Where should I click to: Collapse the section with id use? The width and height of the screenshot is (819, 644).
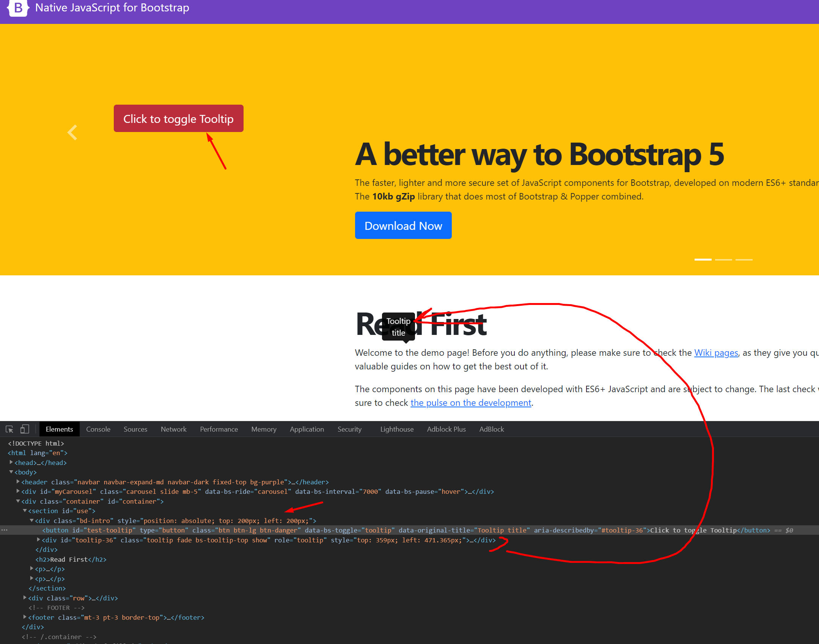[x=25, y=511]
